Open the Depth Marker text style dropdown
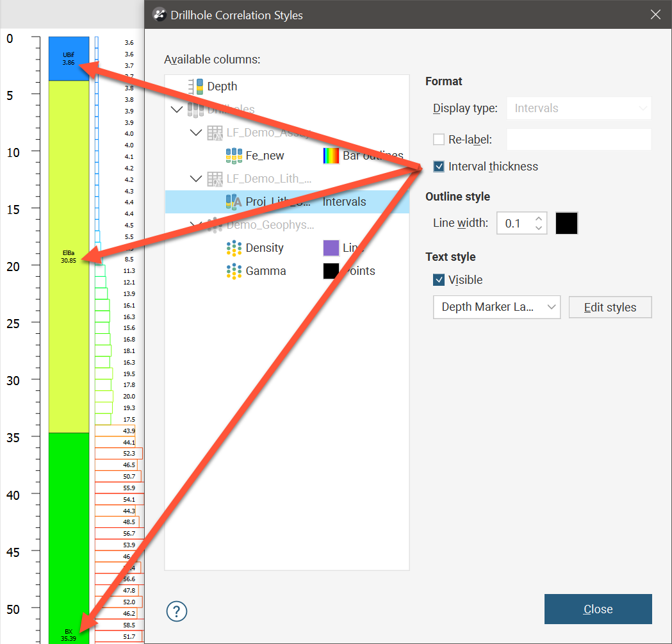The image size is (672, 644). click(x=496, y=308)
